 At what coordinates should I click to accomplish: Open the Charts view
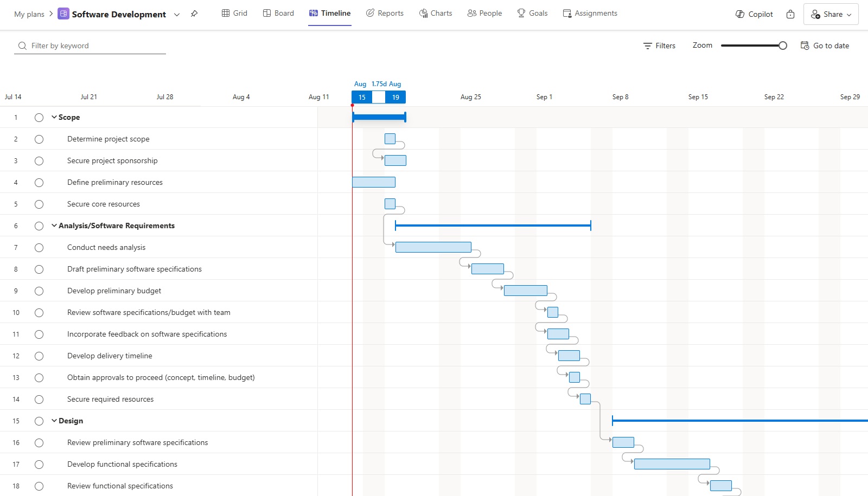click(x=436, y=13)
